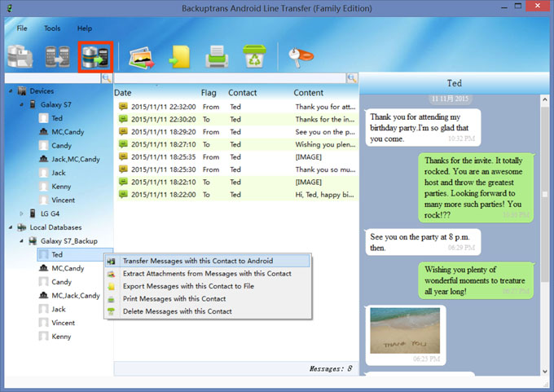Image resolution: width=554 pixels, height=392 pixels.
Task: Click the Flag column header
Action: (209, 93)
